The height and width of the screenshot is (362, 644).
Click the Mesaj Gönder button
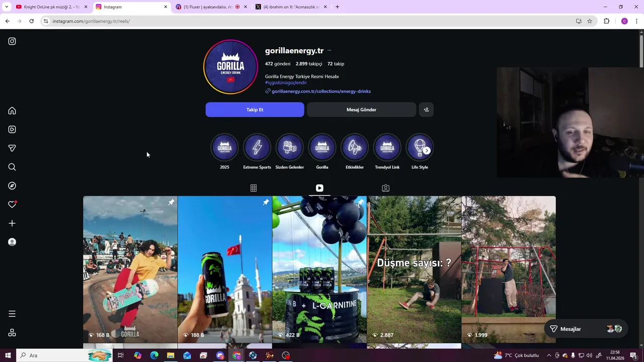[361, 110]
